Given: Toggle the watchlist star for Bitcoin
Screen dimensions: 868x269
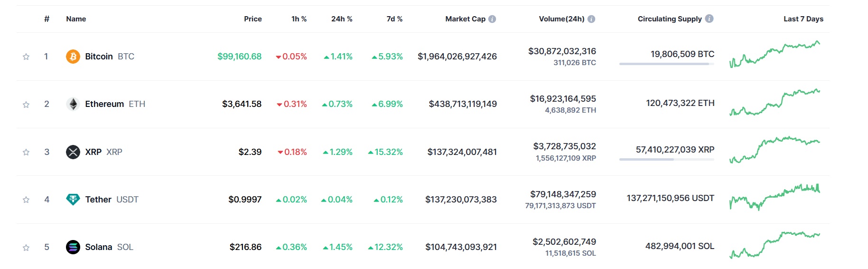Looking at the screenshot, I should click(26, 57).
